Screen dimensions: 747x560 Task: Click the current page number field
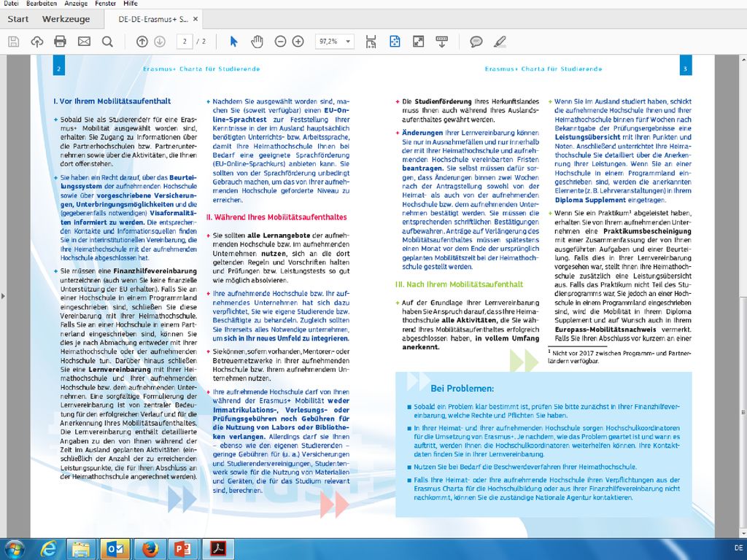pyautogui.click(x=185, y=42)
